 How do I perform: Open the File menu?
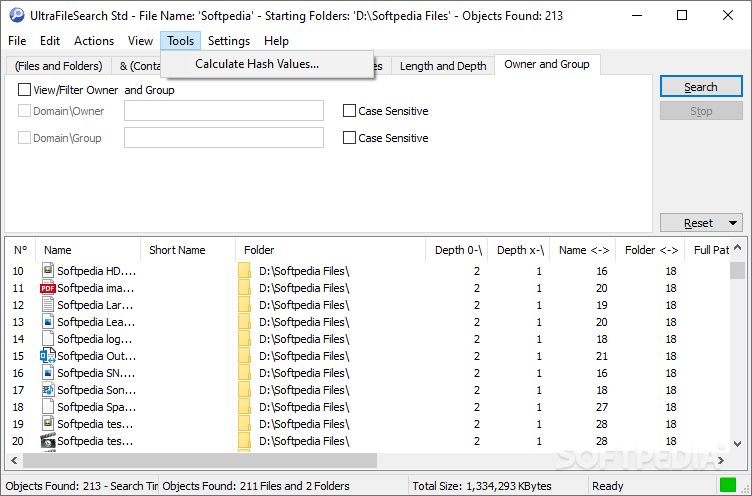click(17, 41)
